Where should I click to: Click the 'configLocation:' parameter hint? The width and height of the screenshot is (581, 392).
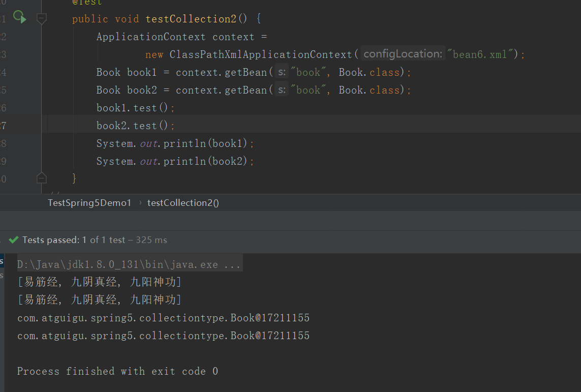pos(403,54)
